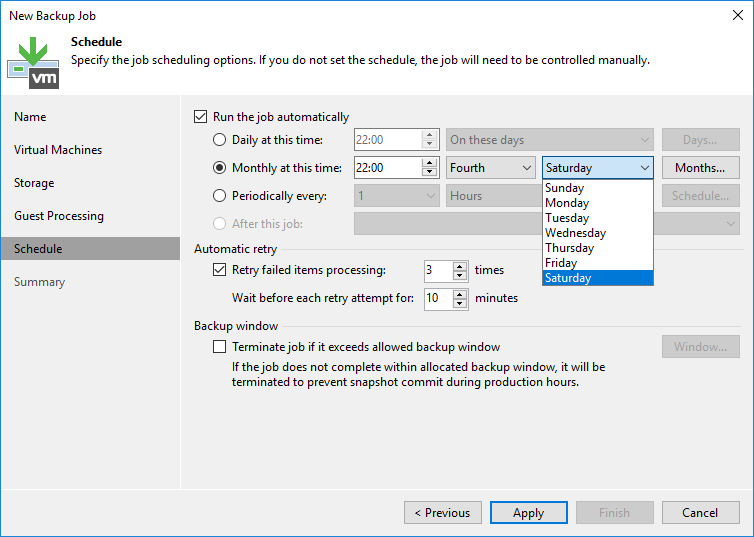The height and width of the screenshot is (537, 754).
Task: Open the Fourth week-number dropdown
Action: pos(491,168)
